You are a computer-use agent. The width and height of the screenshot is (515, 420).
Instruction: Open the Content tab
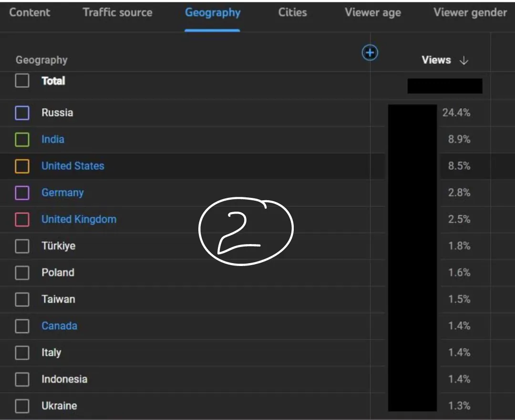coord(30,12)
